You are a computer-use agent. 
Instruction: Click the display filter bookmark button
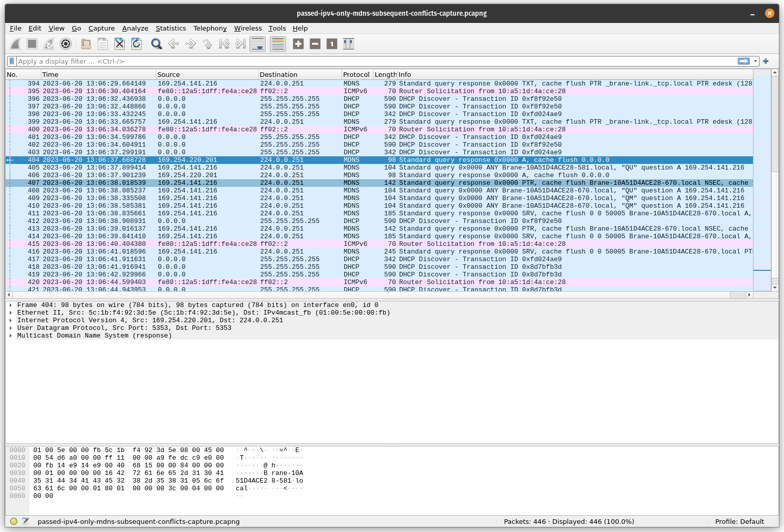(12, 61)
